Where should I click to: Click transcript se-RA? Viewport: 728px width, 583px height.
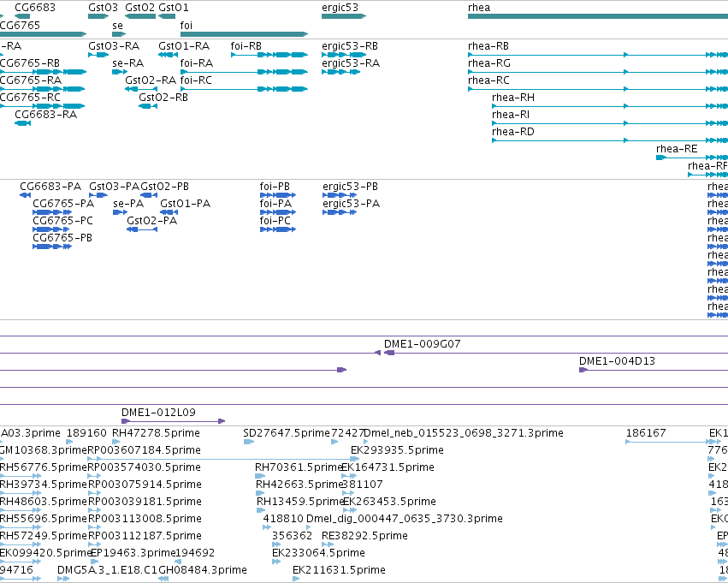[120, 72]
